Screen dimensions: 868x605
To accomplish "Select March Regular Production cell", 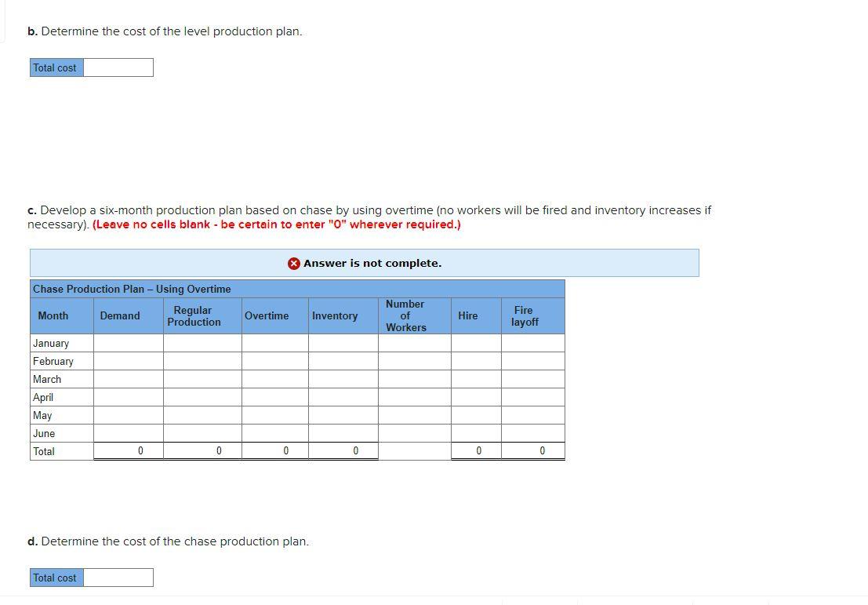I will pyautogui.click(x=202, y=379).
